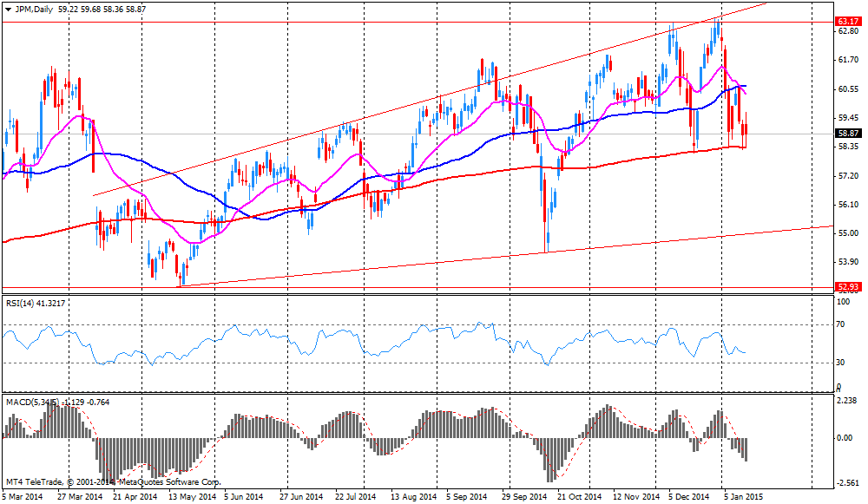Screen dimensions: 868x504
Task: Click the RSI overbought level label 70
Action: [841, 324]
